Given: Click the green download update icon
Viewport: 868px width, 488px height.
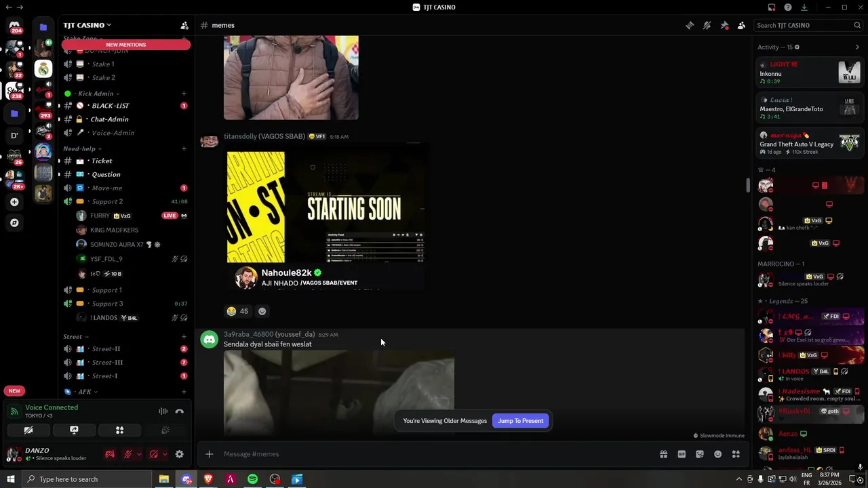Looking at the screenshot, I should 804,7.
